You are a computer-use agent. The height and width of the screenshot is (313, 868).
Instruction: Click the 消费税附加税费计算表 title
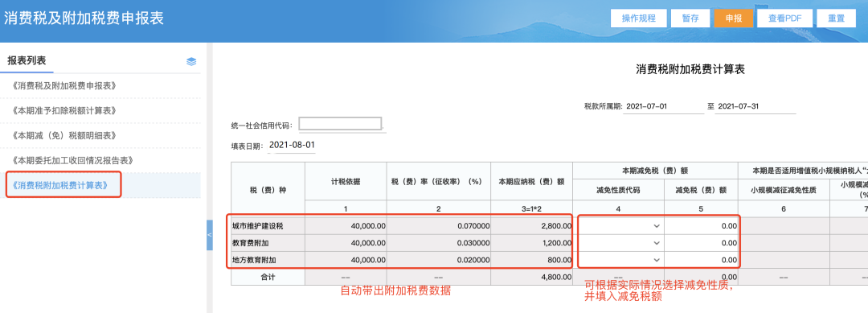click(690, 69)
